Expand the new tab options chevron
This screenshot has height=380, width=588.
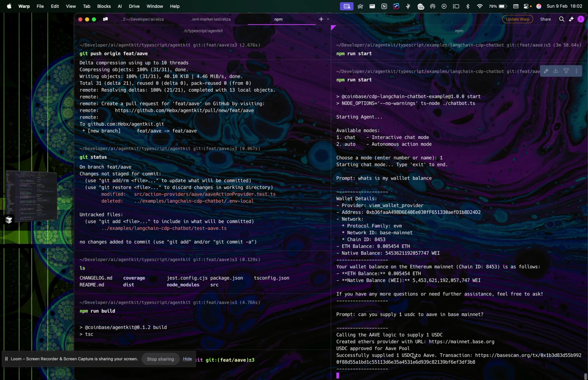(328, 19)
